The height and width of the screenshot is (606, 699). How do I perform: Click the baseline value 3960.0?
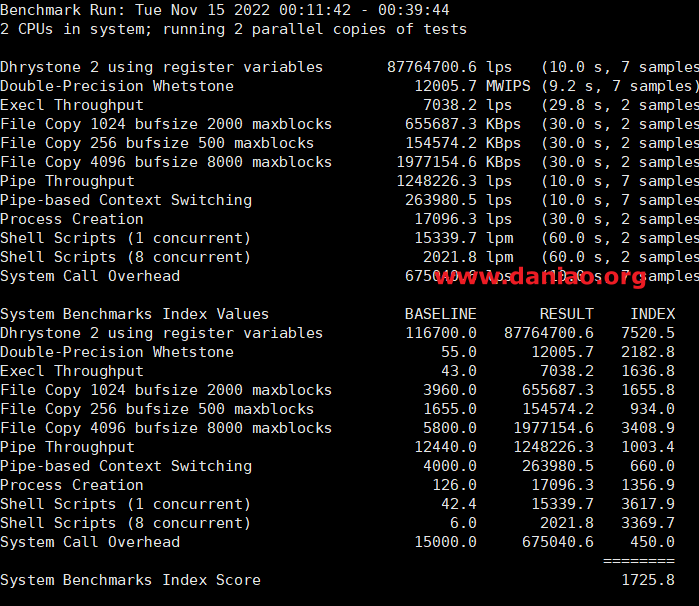pos(450,390)
